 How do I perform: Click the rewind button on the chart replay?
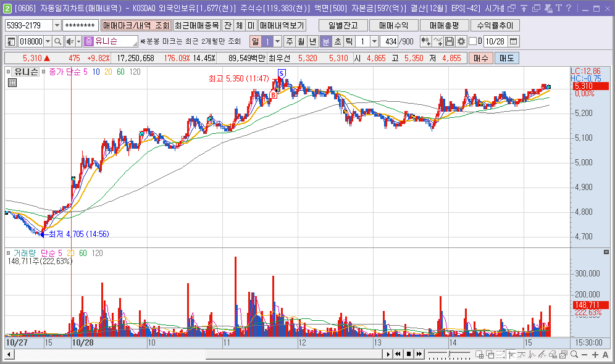pos(398,354)
